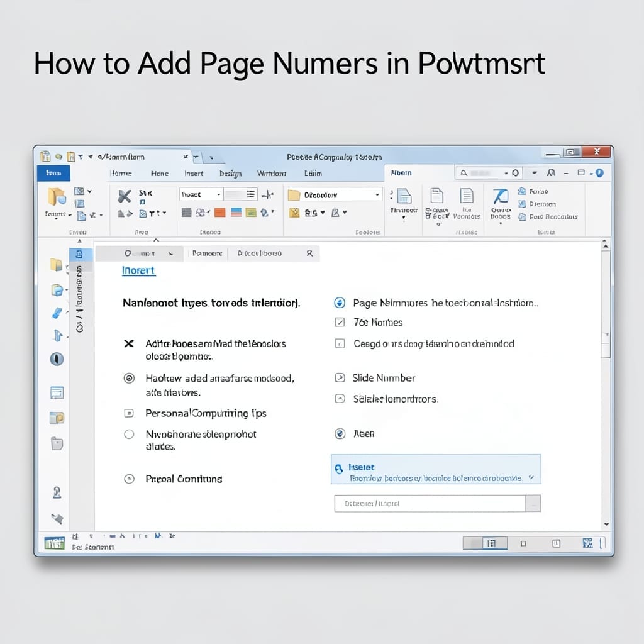Toggle the 7ce Nomes checkbox
Image resolution: width=644 pixels, height=644 pixels.
click(x=340, y=322)
